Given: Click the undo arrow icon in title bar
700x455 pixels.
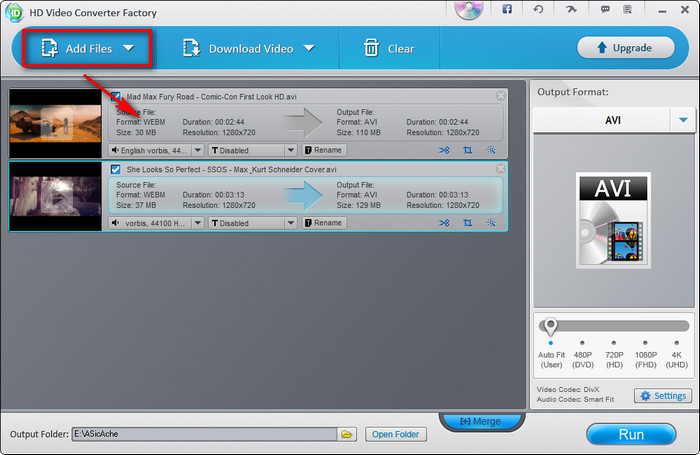Looking at the screenshot, I should (x=538, y=9).
